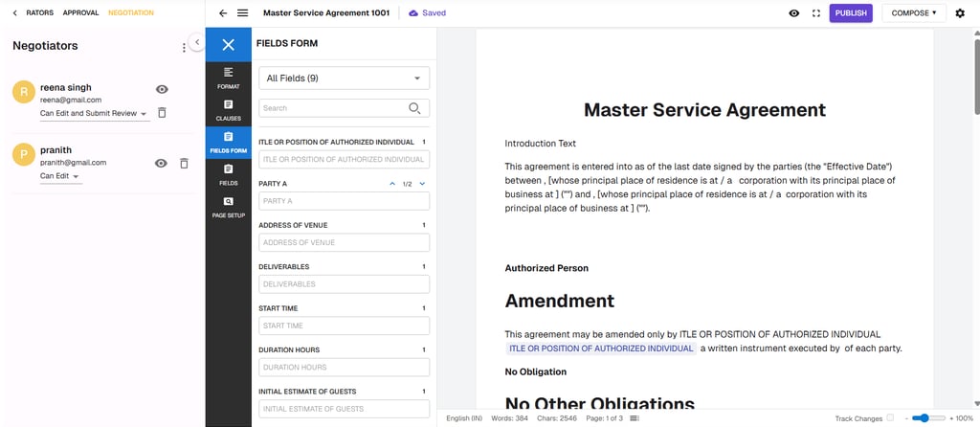
Task: Click the No Obligation subheading in document
Action: (x=536, y=372)
